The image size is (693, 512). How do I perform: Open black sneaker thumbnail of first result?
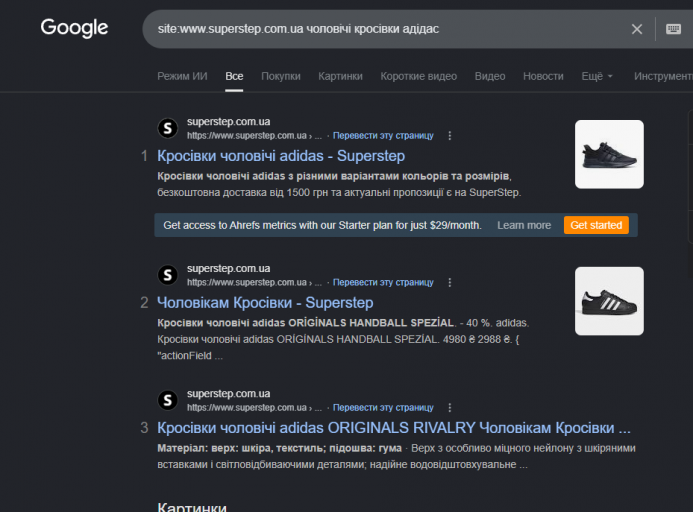point(609,154)
